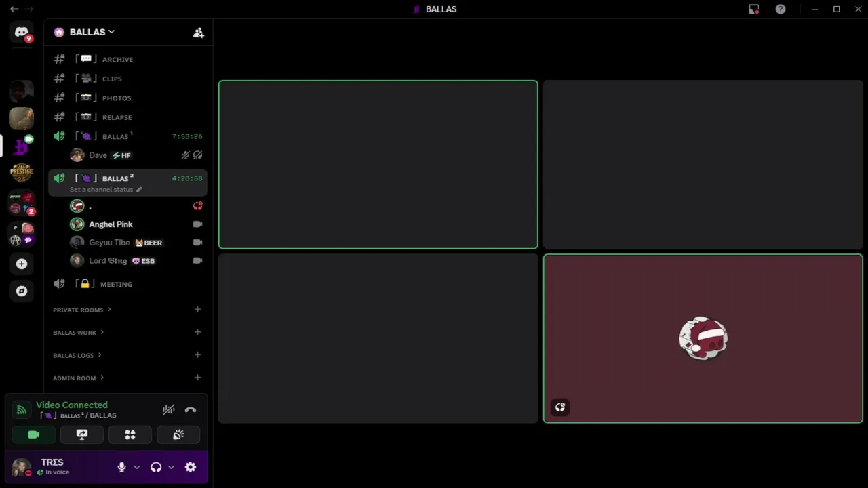
Task: Click the 7:53:26 timer on BALLAS 1
Action: click(x=187, y=136)
